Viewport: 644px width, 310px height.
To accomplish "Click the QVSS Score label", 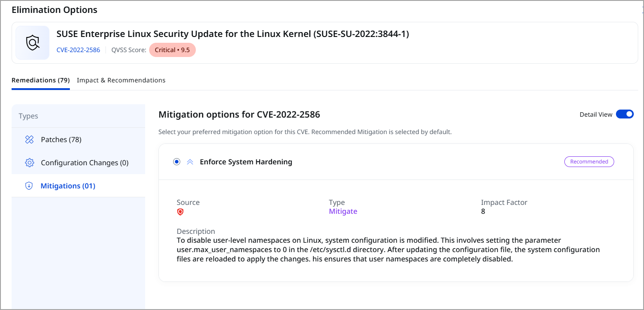I will [129, 50].
